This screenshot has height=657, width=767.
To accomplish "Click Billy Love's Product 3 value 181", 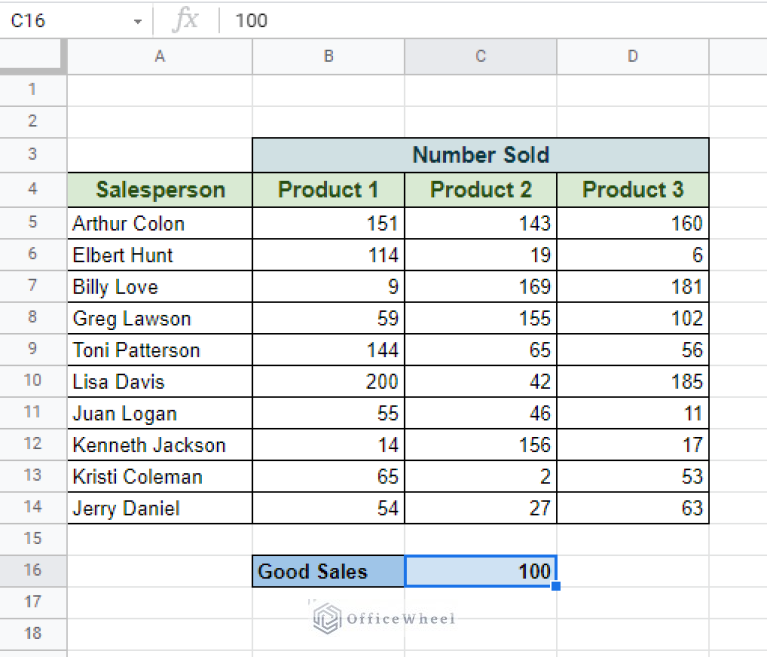I will 633,286.
